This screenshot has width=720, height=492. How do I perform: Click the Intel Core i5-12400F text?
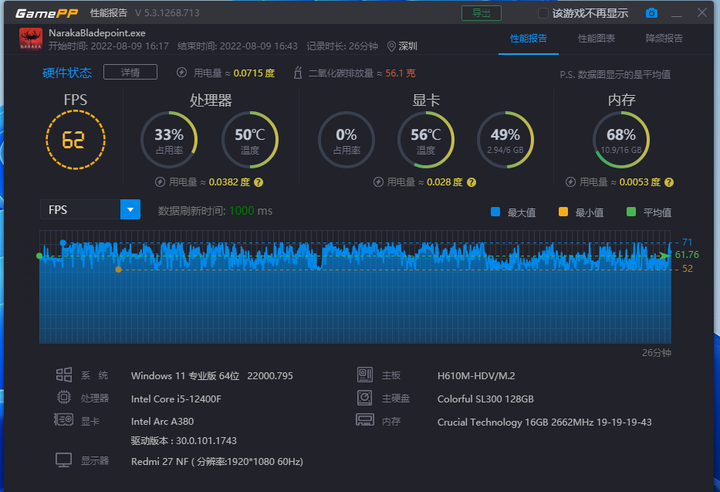click(176, 399)
